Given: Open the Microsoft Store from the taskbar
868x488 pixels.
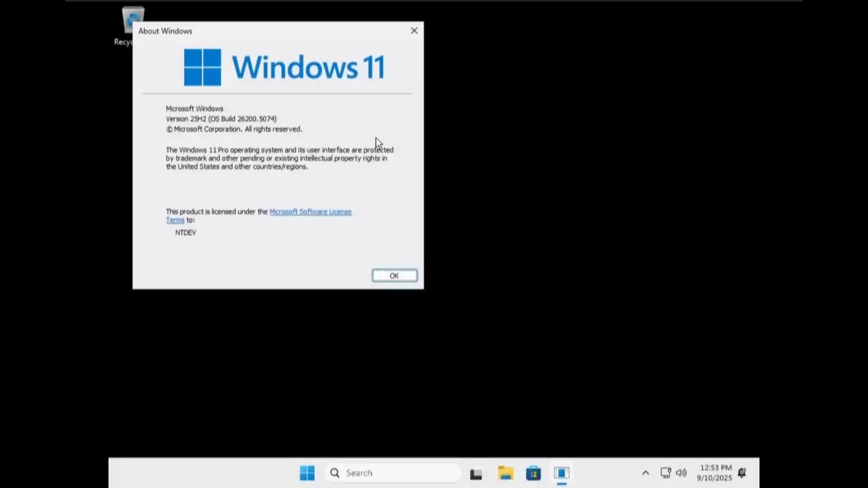Looking at the screenshot, I should pos(533,472).
